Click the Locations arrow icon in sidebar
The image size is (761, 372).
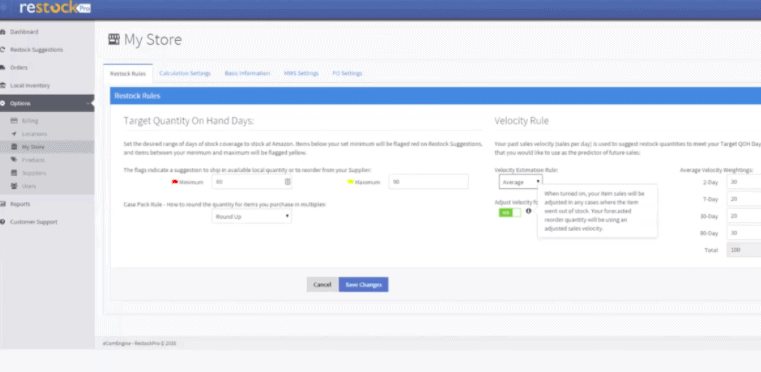14,134
